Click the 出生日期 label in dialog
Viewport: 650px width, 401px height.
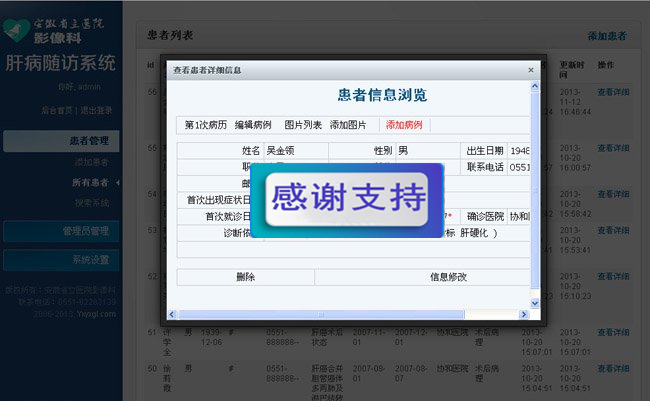485,151
